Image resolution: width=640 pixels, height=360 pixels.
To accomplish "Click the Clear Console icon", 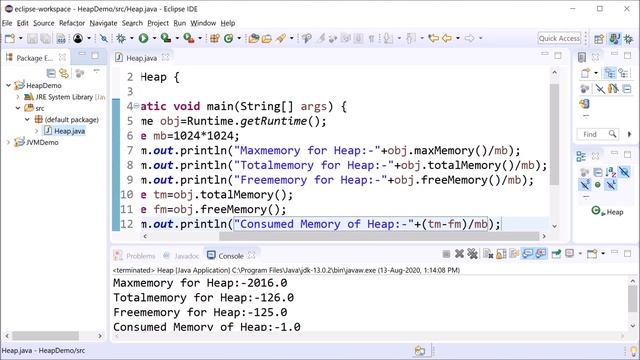I will [x=488, y=254].
